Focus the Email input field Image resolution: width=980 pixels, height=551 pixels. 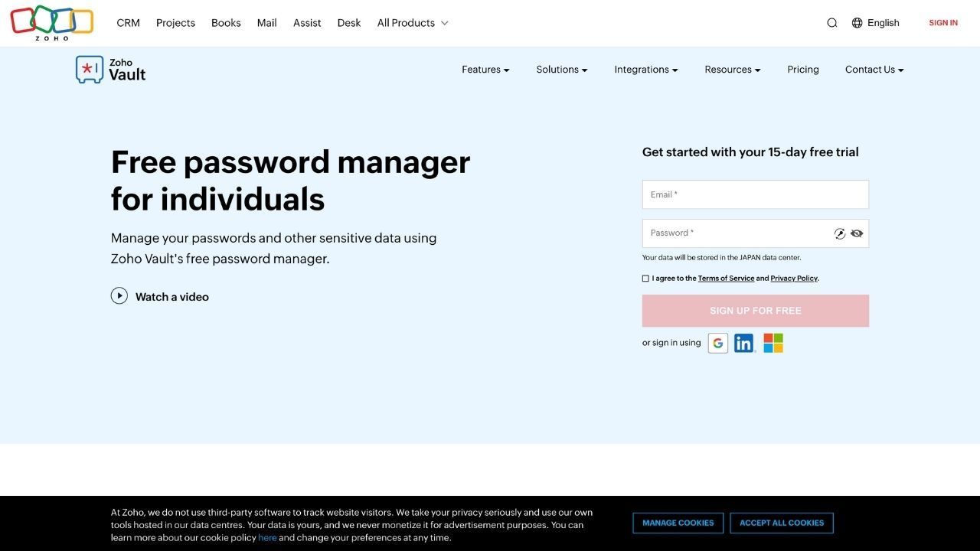click(756, 194)
